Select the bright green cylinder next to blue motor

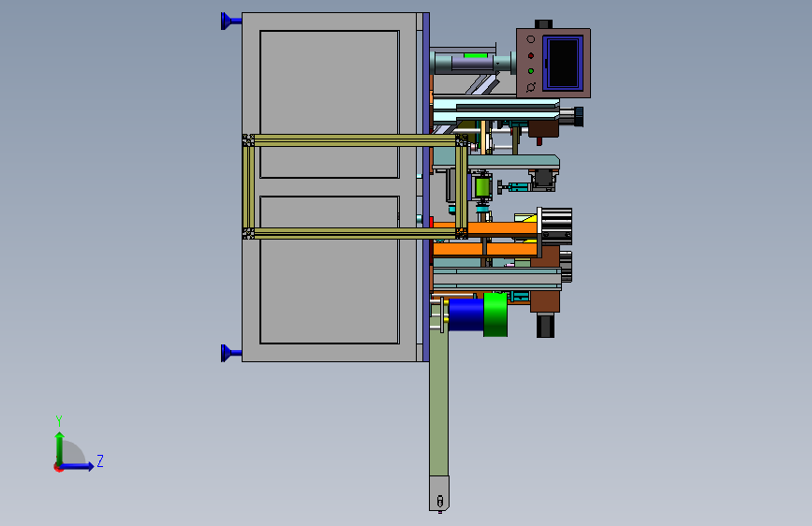(495, 314)
